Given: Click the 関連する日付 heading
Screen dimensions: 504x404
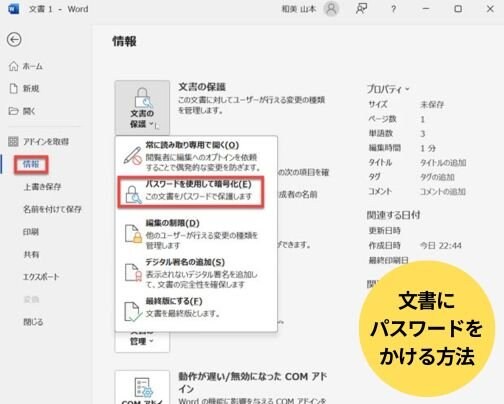Looking at the screenshot, I should click(393, 215).
